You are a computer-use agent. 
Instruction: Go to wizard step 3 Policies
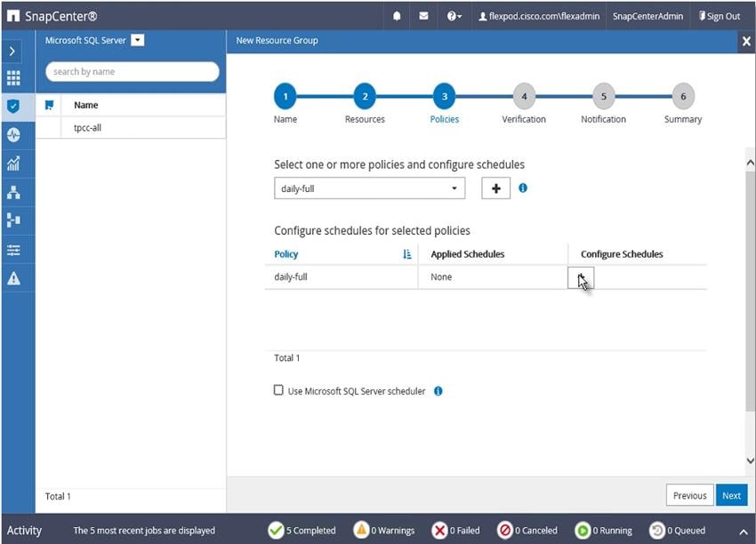tap(445, 96)
